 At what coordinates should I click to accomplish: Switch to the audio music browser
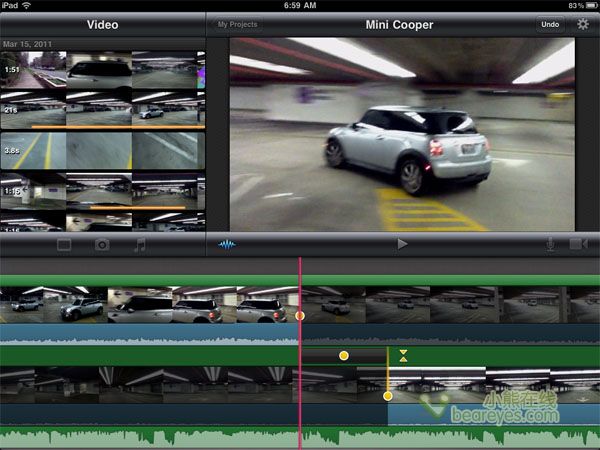[140, 245]
